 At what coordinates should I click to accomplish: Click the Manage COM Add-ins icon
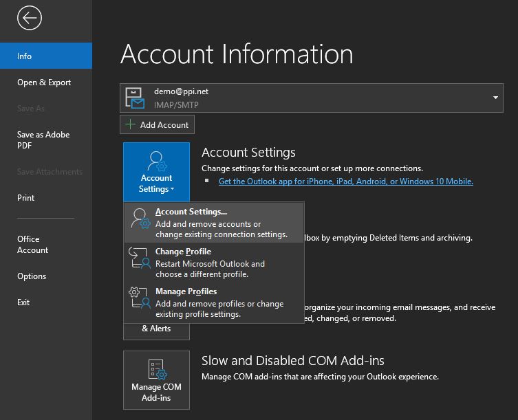pyautogui.click(x=156, y=369)
